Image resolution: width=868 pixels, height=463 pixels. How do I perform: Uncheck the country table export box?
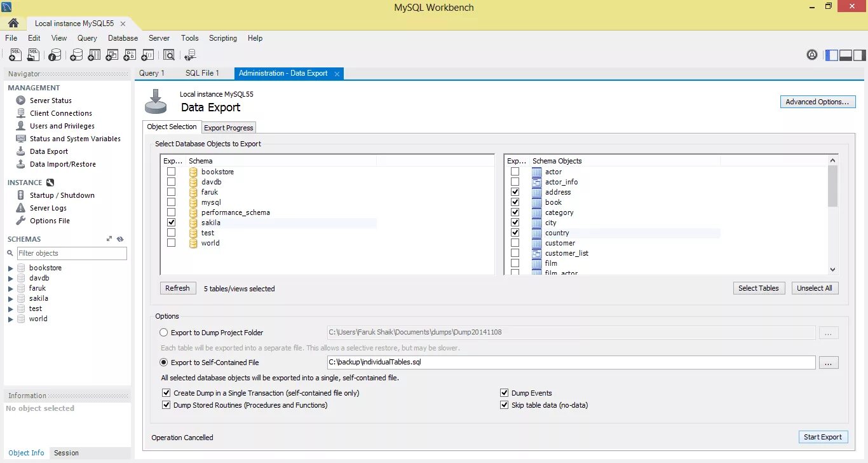pyautogui.click(x=515, y=233)
